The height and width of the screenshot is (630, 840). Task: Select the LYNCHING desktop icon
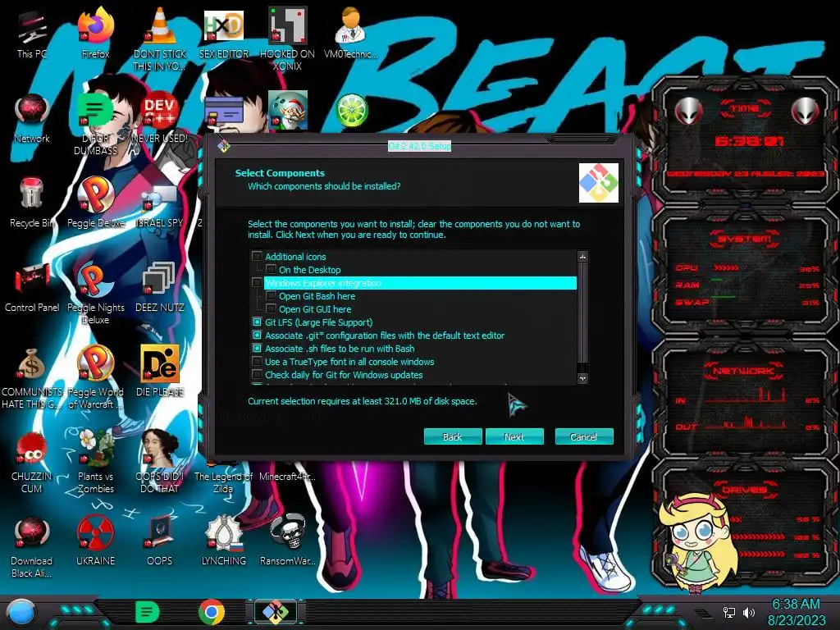pyautogui.click(x=224, y=541)
